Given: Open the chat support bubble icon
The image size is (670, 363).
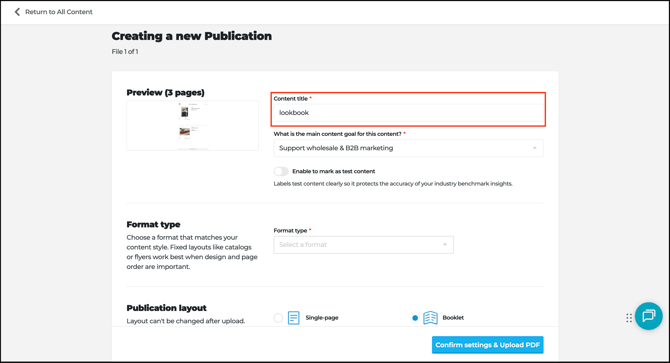Looking at the screenshot, I should [x=649, y=316].
